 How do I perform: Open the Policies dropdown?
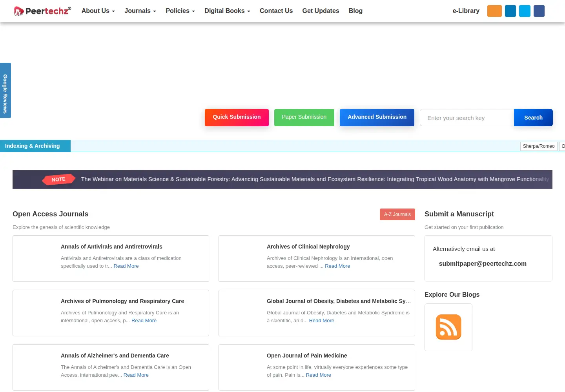180,11
